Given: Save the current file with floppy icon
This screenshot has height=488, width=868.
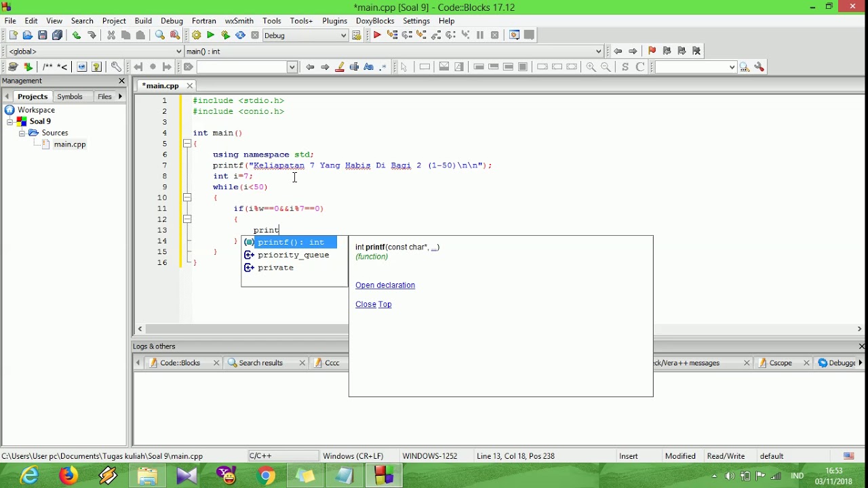Looking at the screenshot, I should pyautogui.click(x=43, y=35).
